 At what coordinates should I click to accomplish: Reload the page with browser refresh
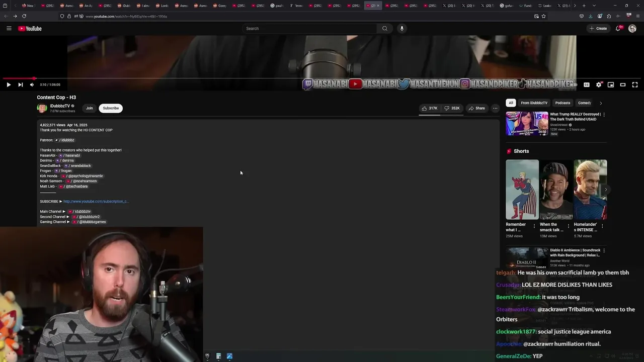tap(24, 16)
